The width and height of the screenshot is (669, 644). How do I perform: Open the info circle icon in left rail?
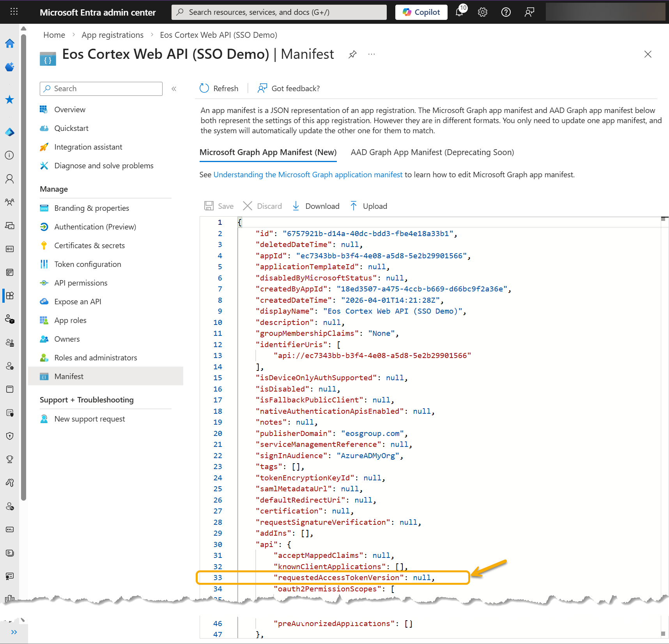pyautogui.click(x=10, y=155)
